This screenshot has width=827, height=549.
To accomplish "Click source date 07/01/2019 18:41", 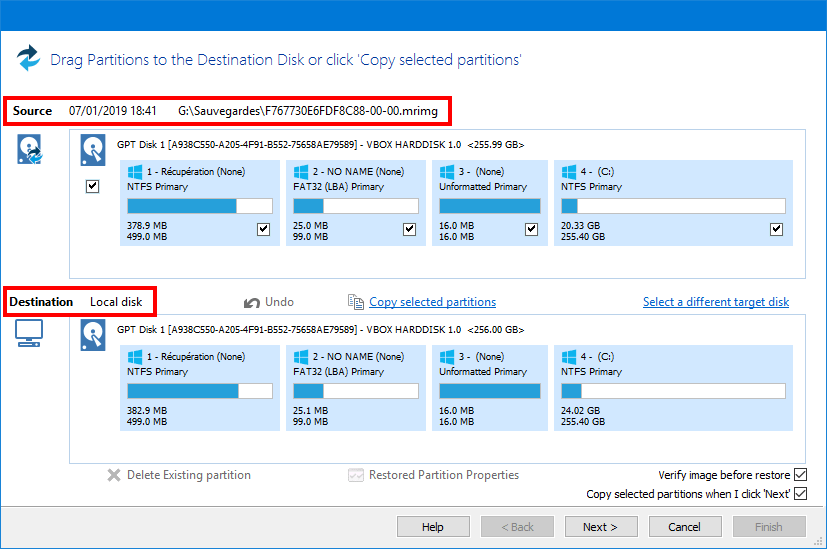I will click(x=113, y=111).
